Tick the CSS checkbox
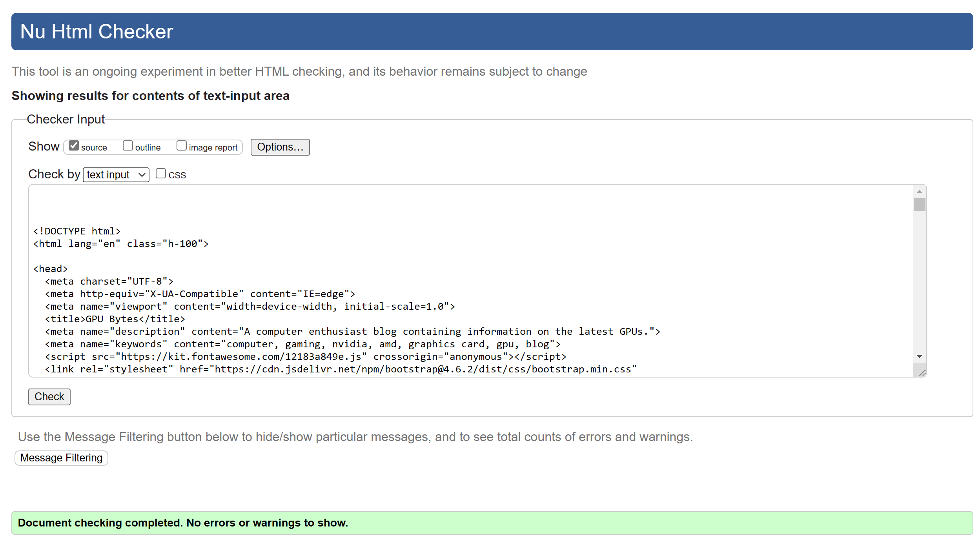Screen dimensions: 980x541 161,174
